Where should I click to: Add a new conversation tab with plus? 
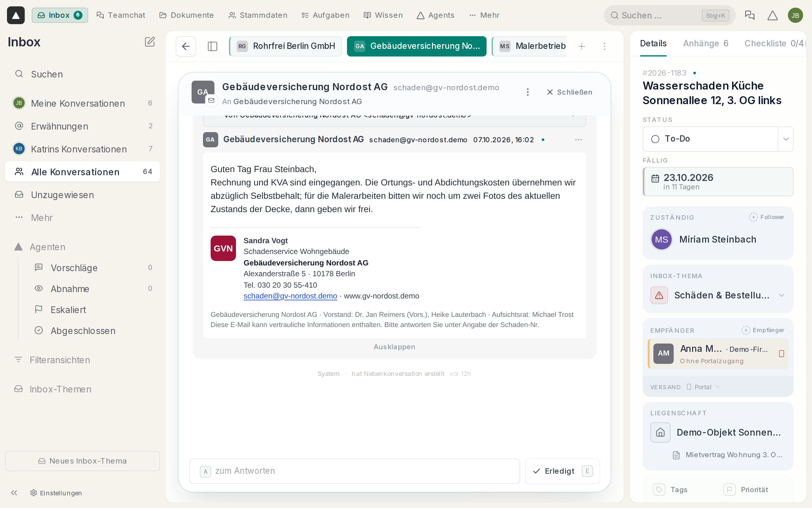[582, 46]
